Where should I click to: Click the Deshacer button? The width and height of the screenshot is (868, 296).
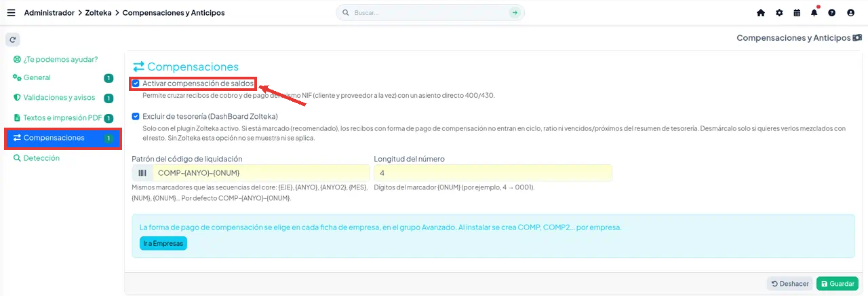790,284
